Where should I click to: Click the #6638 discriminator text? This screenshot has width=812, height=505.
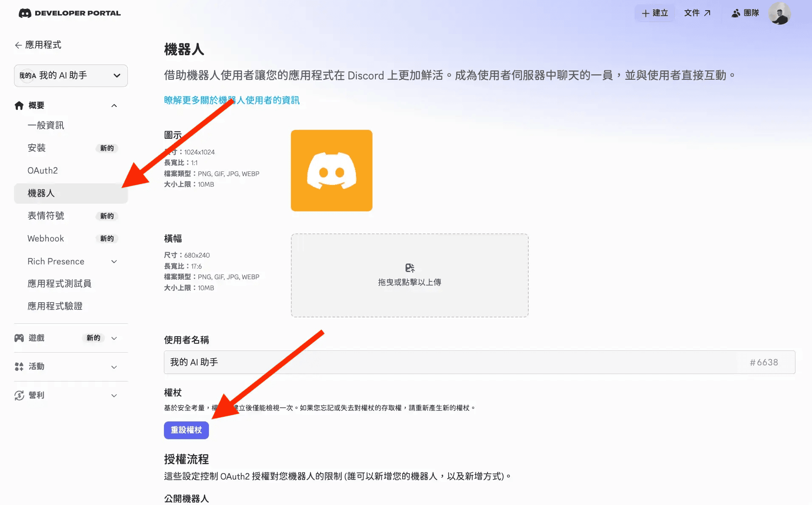[764, 362]
